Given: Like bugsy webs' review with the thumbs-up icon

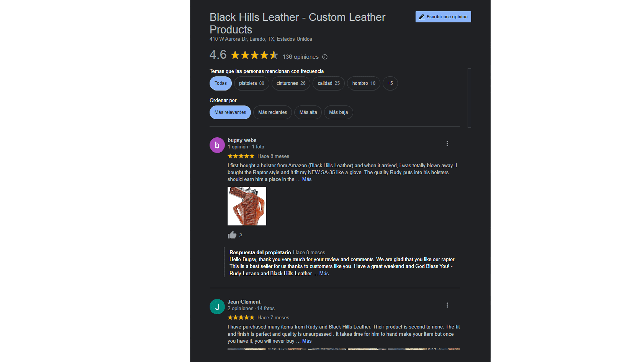Looking at the screenshot, I should coord(232,235).
